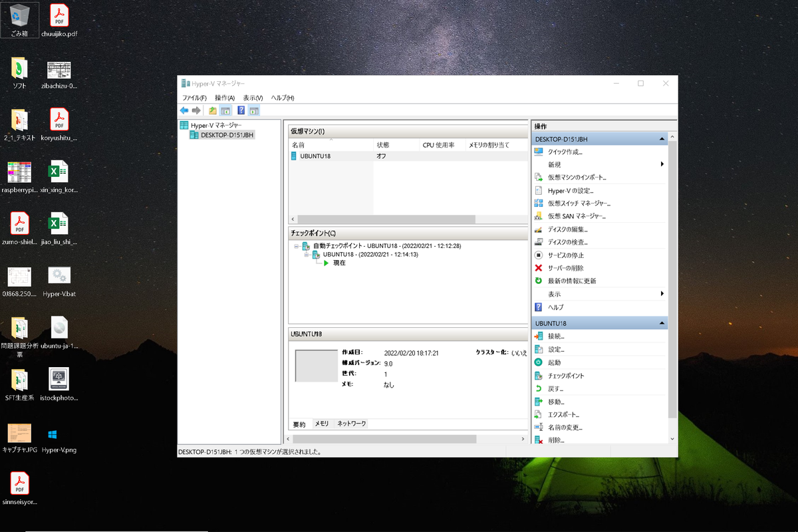Click 仮想スイッチ マネージャー icon
Screen dimensions: 798x532
539,203
